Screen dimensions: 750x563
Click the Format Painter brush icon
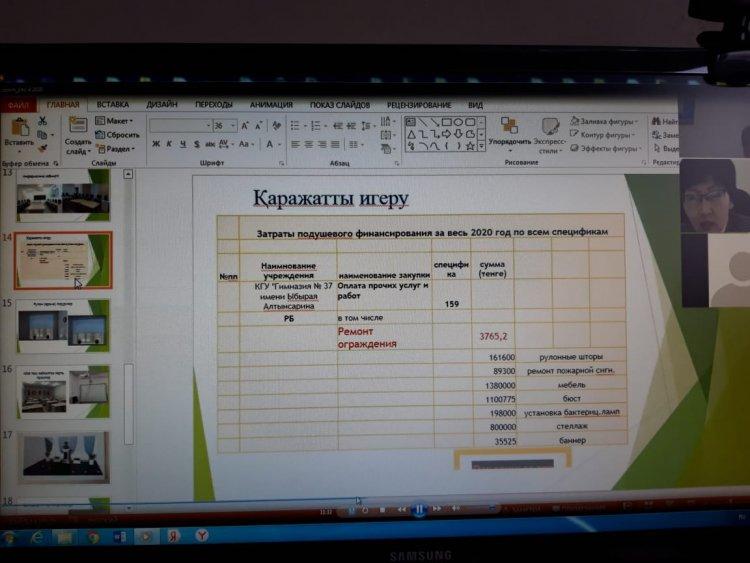43,148
